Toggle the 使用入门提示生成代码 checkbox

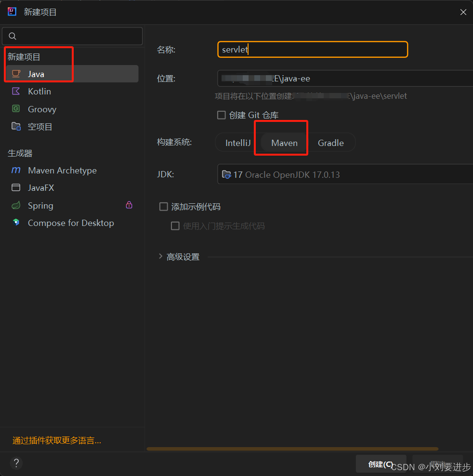(x=175, y=226)
